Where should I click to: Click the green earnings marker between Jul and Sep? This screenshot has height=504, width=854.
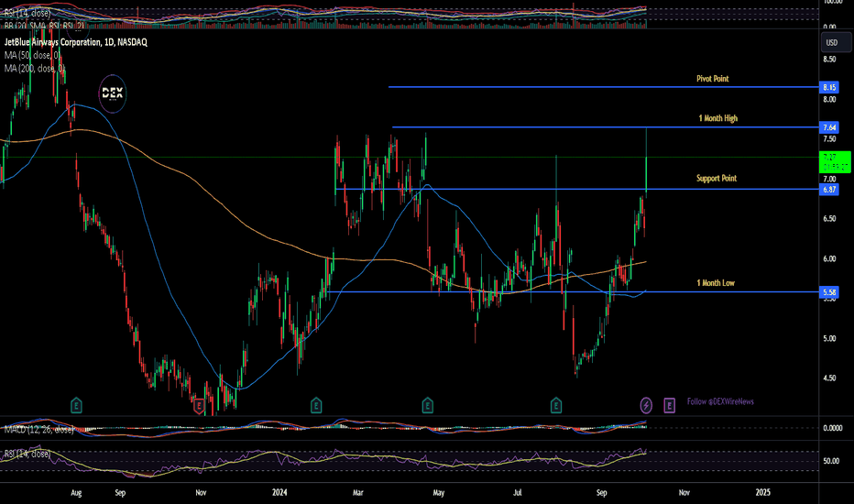coord(556,405)
